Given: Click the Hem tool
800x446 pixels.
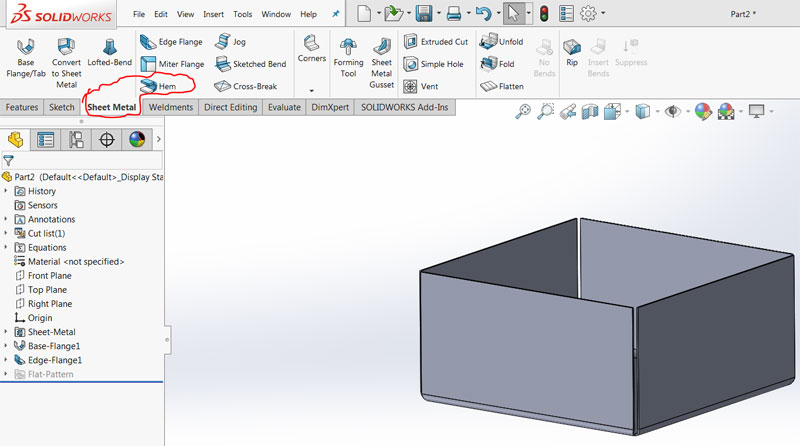Looking at the screenshot, I should pos(158,86).
